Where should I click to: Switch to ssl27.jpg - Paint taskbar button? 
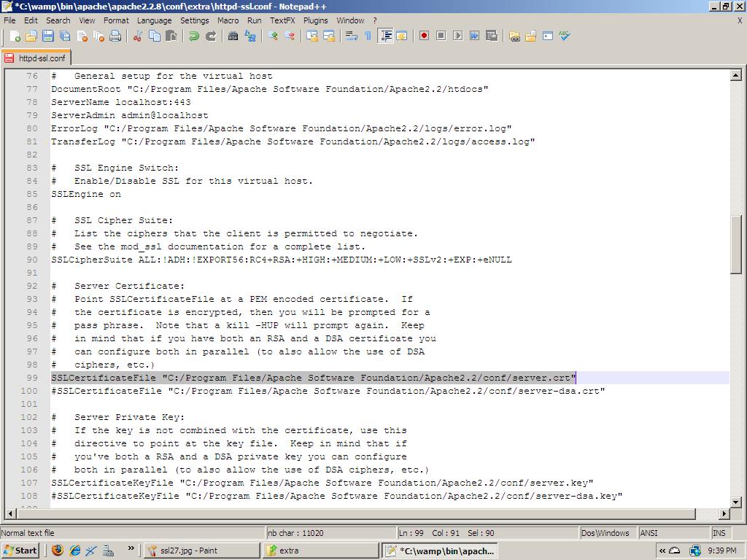click(x=201, y=551)
